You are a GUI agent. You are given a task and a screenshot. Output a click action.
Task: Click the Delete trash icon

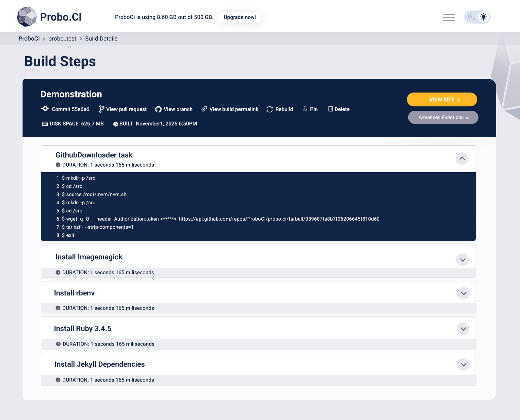click(331, 109)
